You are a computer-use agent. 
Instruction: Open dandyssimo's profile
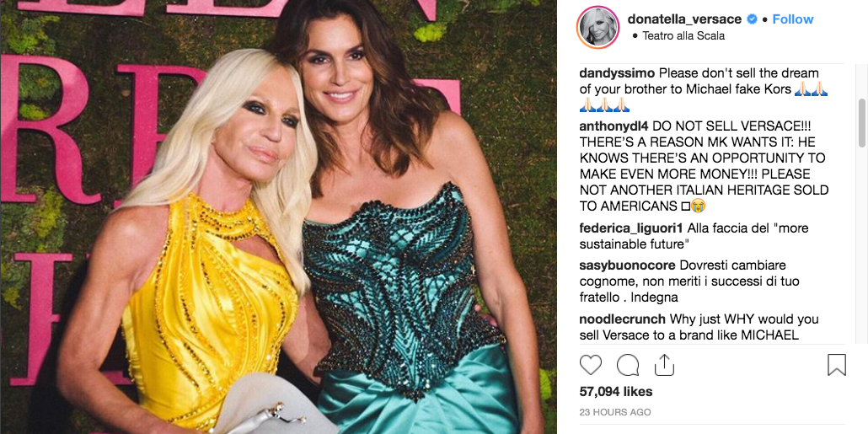point(617,73)
